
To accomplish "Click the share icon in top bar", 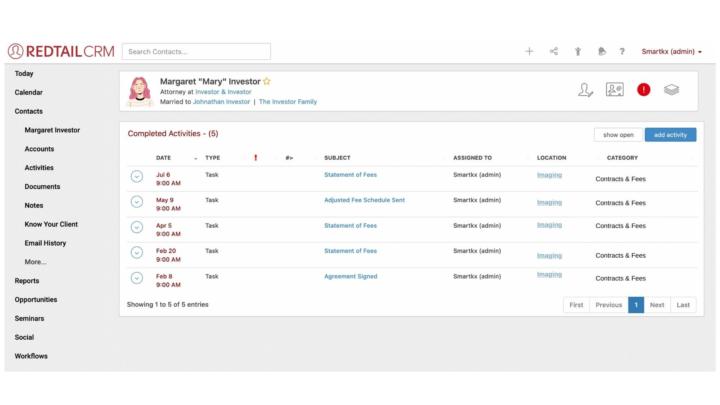I will [x=554, y=51].
